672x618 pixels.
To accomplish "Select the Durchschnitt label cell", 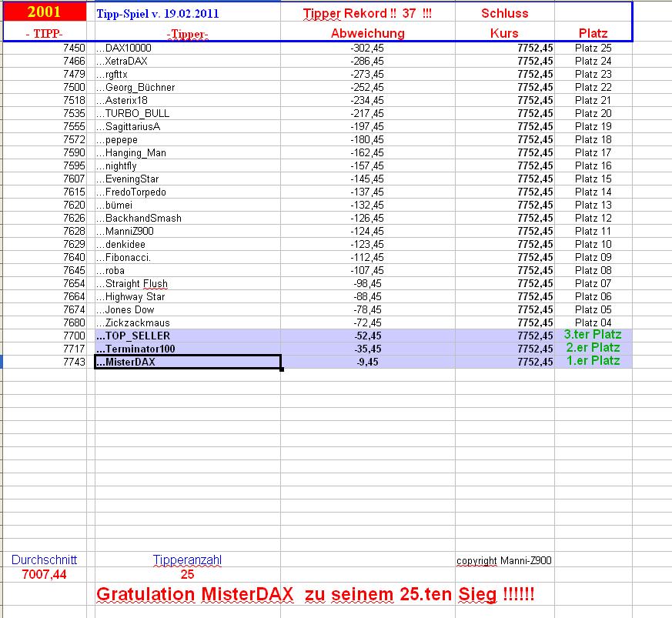I will (x=44, y=560).
